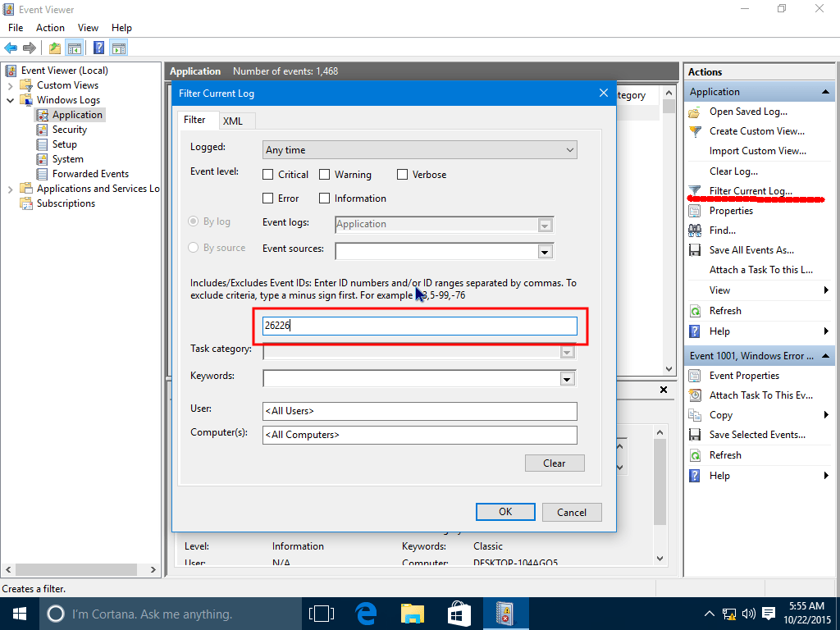
Task: Click the Save All Events As icon
Action: pos(694,250)
